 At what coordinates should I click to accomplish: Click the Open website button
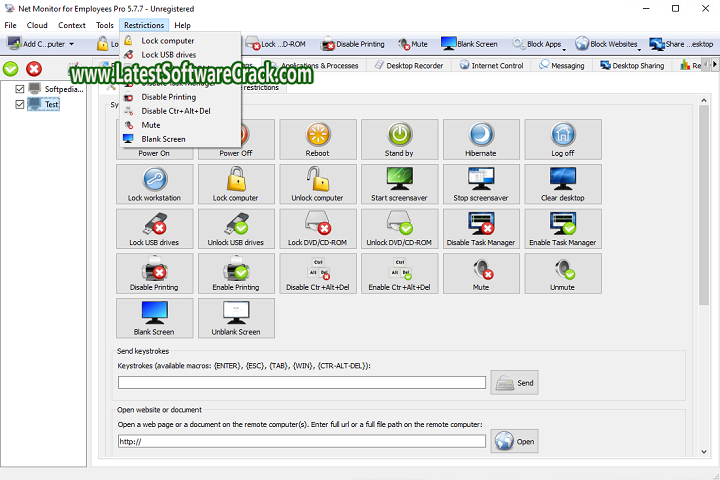coord(514,441)
